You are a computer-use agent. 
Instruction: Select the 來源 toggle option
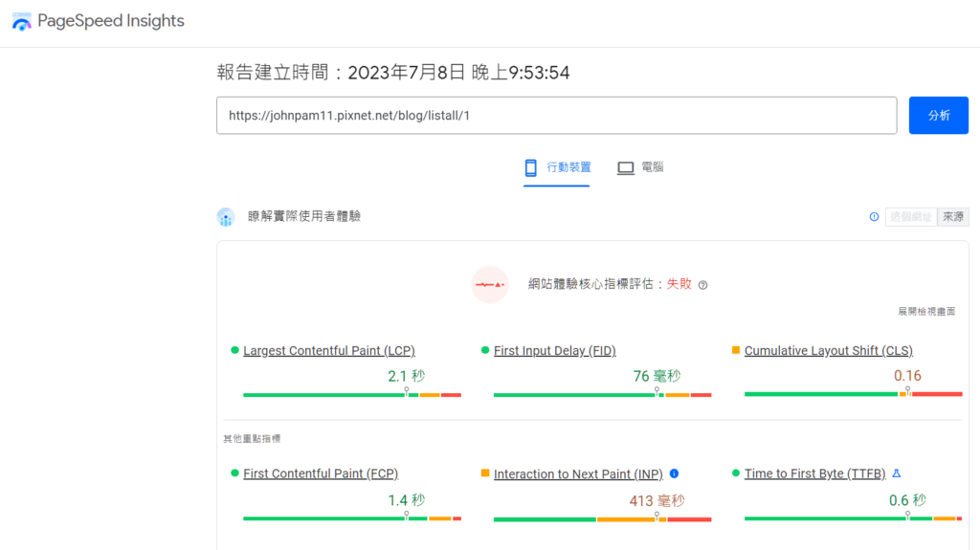tap(953, 217)
